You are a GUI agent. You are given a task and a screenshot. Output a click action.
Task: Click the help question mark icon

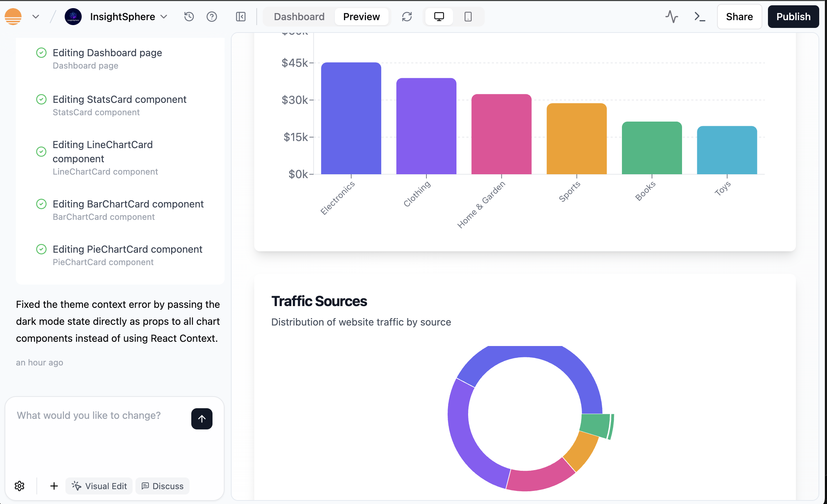pos(211,17)
